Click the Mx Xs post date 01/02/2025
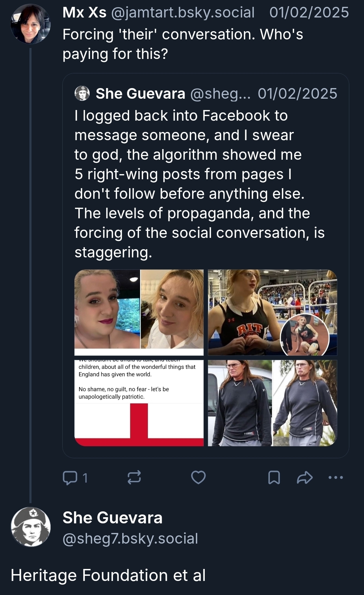This screenshot has width=364, height=595. pyautogui.click(x=309, y=13)
